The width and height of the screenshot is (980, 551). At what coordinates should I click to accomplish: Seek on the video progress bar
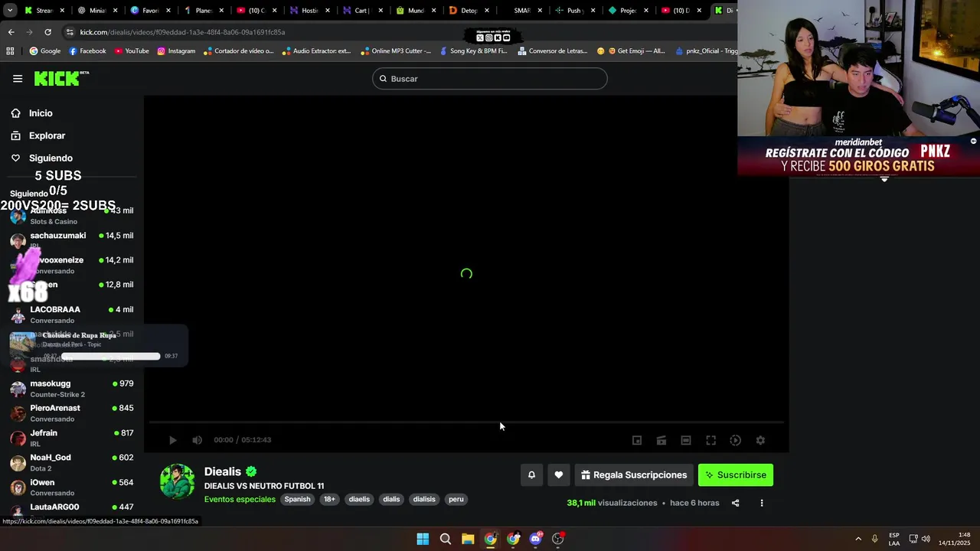tap(466, 422)
